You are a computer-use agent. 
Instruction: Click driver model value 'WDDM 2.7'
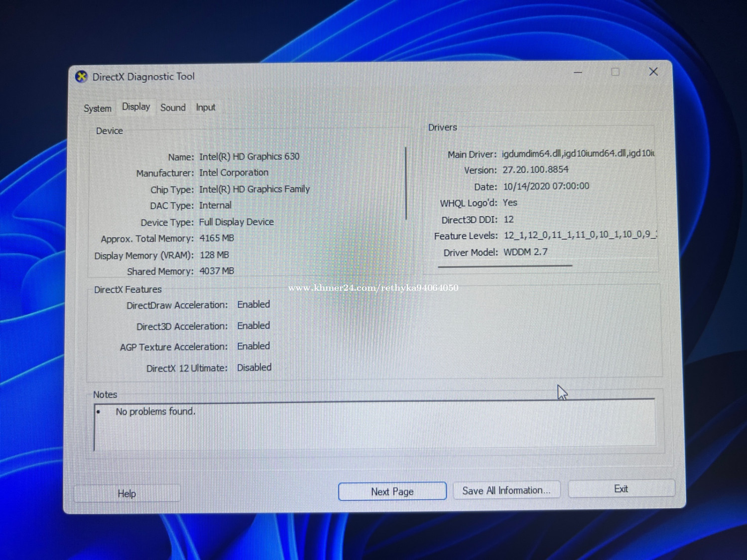pyautogui.click(x=525, y=252)
